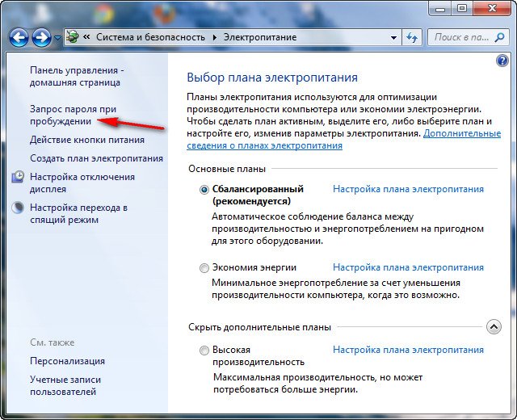The width and height of the screenshot is (517, 420).
Task: Expand arrow after 'Система и безопасность' breadcrumb
Action: pyautogui.click(x=215, y=37)
